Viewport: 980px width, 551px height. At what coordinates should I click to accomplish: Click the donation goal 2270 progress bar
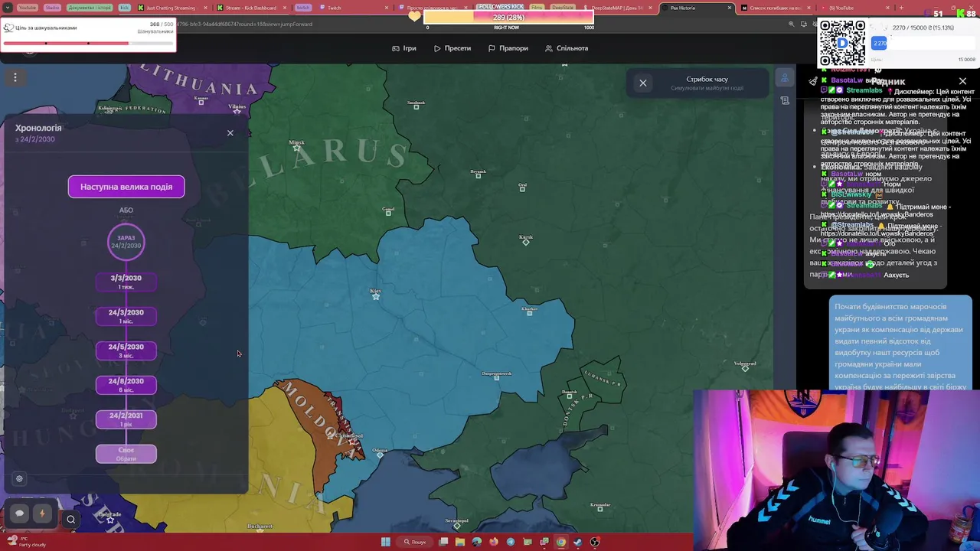point(923,44)
